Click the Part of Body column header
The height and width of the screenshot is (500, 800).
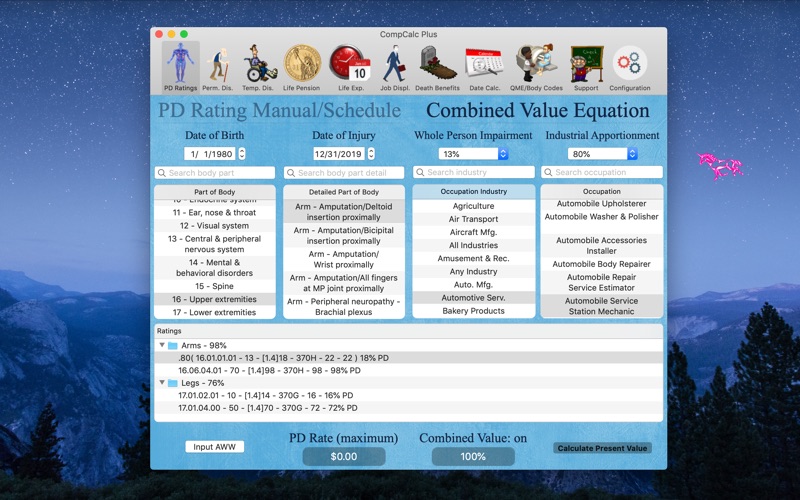coord(215,192)
